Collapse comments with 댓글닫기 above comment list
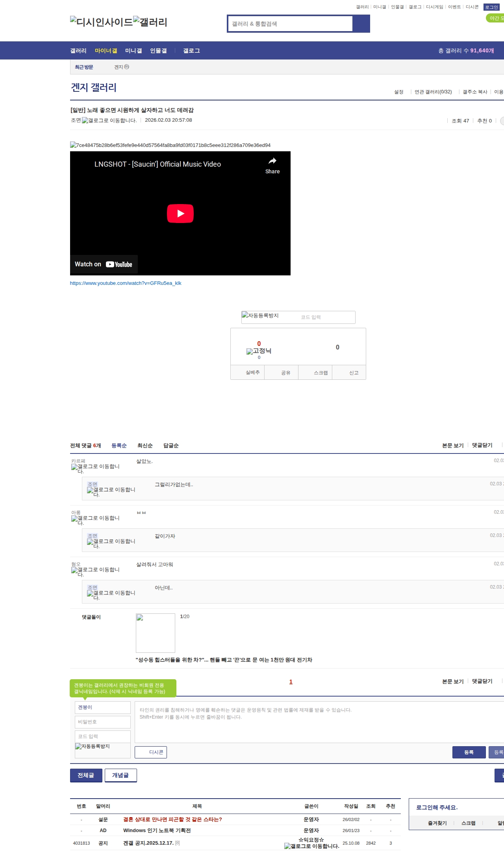 482,445
